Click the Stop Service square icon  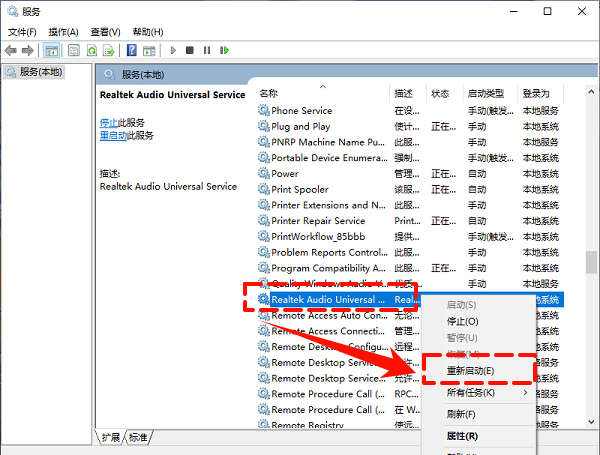pyautogui.click(x=190, y=50)
